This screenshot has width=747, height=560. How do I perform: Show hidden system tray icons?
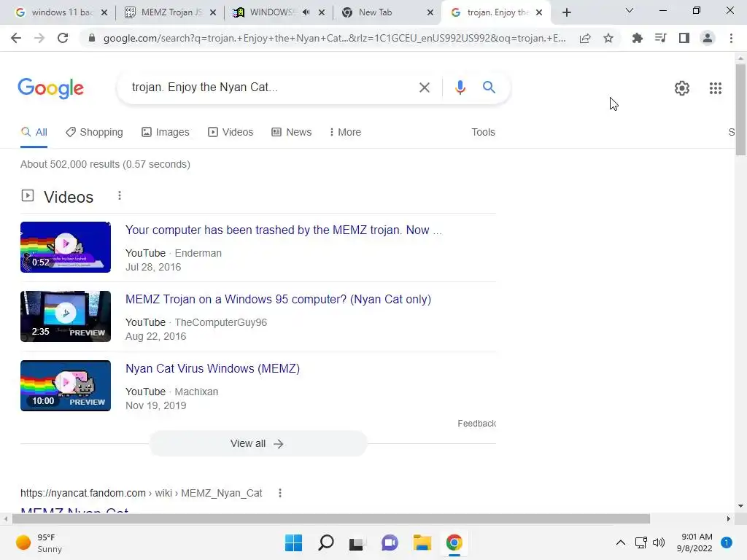point(621,542)
